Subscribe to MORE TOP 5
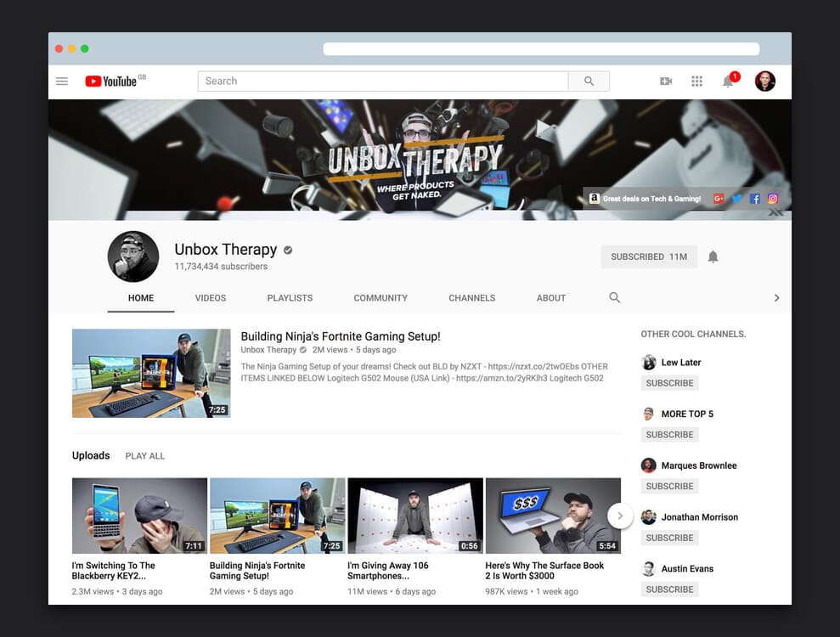This screenshot has height=637, width=840. pyautogui.click(x=669, y=435)
